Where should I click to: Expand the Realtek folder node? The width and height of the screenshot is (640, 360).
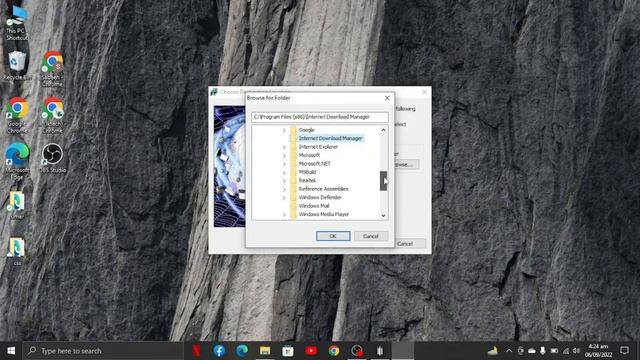284,181
